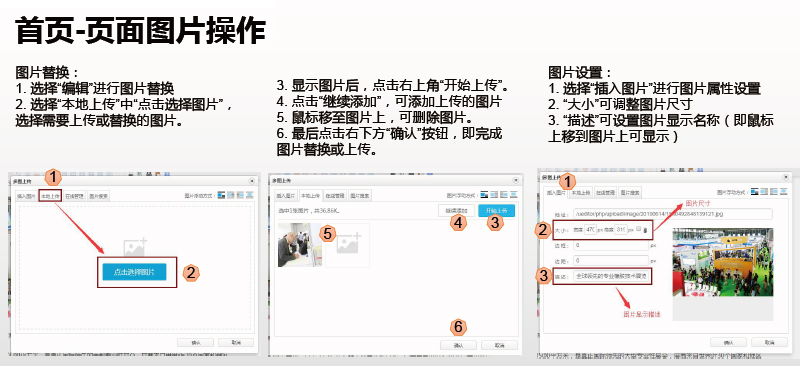800x366 pixels.
Task: Click 开始上传 button
Action: click(496, 211)
